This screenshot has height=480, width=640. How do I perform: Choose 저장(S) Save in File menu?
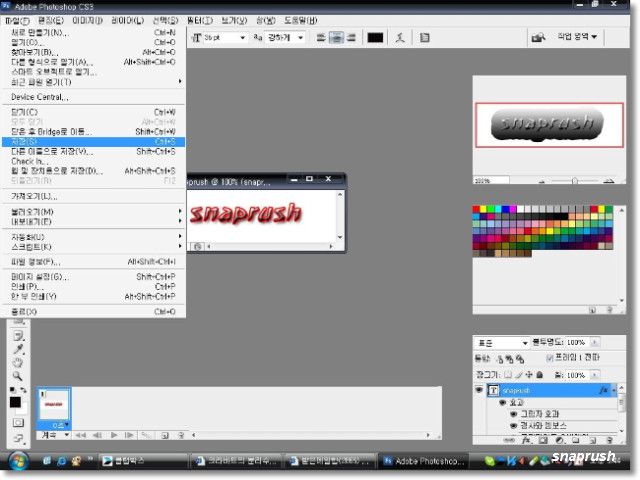click(94, 142)
